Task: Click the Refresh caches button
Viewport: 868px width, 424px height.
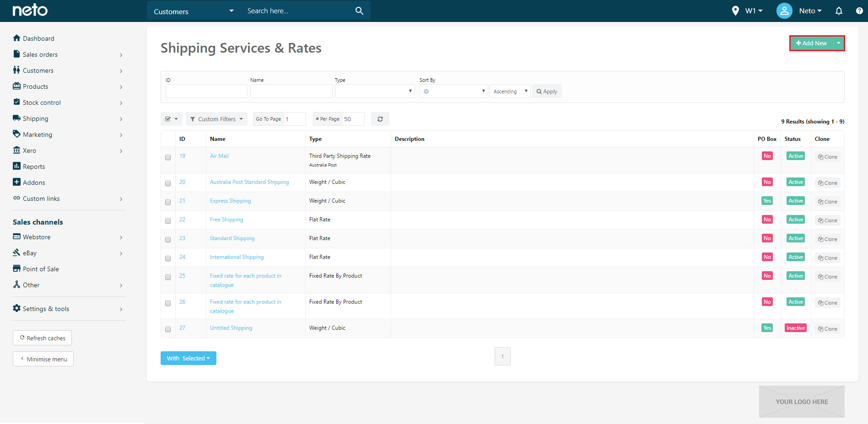Action: point(42,338)
